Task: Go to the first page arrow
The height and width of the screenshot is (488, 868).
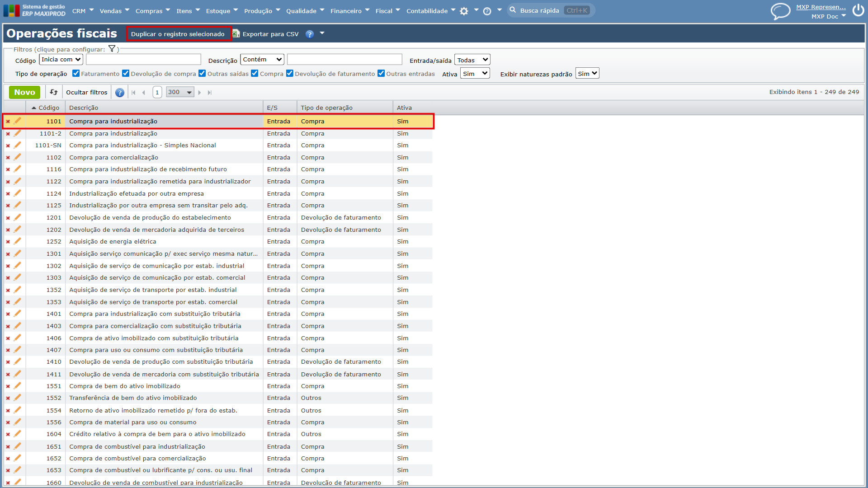Action: pos(133,93)
